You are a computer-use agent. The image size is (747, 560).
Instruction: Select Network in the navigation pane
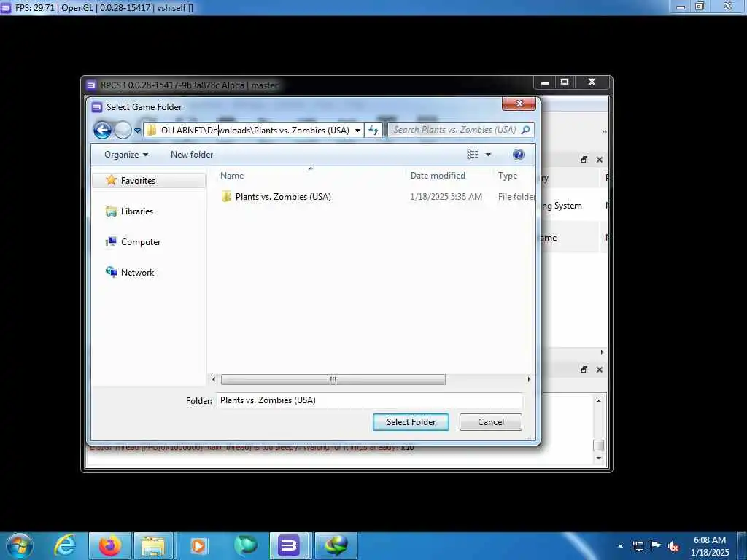click(138, 273)
